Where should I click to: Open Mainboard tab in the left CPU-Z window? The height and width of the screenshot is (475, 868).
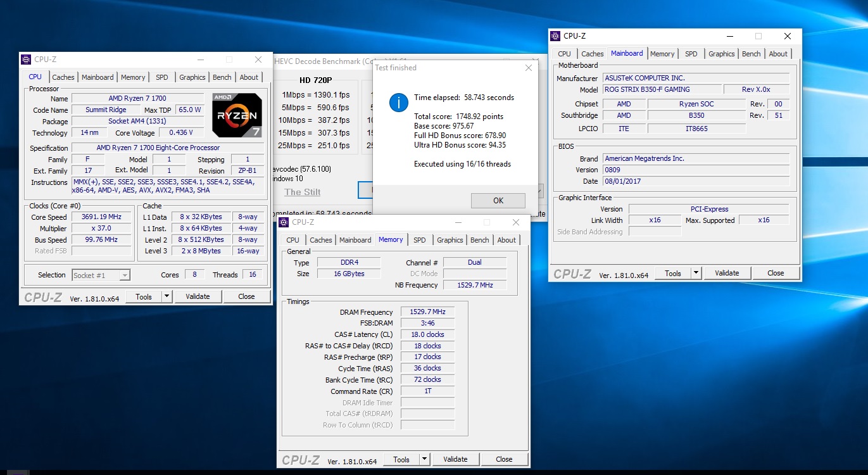[97, 77]
